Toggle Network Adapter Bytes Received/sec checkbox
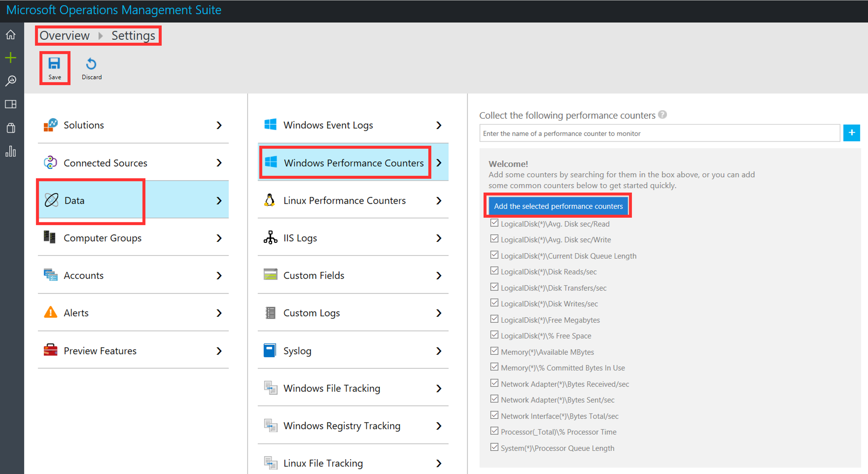The image size is (868, 474). click(x=494, y=383)
